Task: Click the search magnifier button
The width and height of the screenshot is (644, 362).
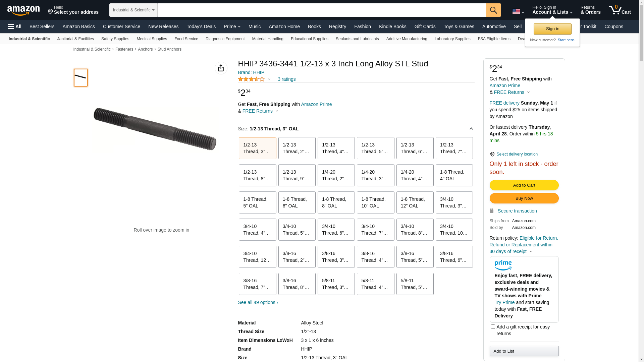Action: click(493, 10)
